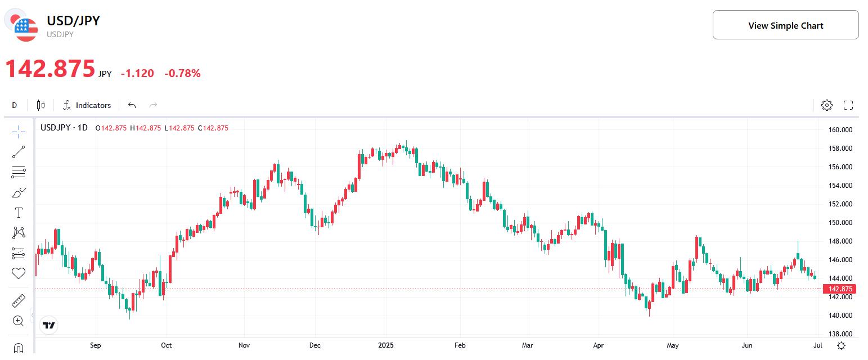Open the D interval selector

tap(14, 105)
